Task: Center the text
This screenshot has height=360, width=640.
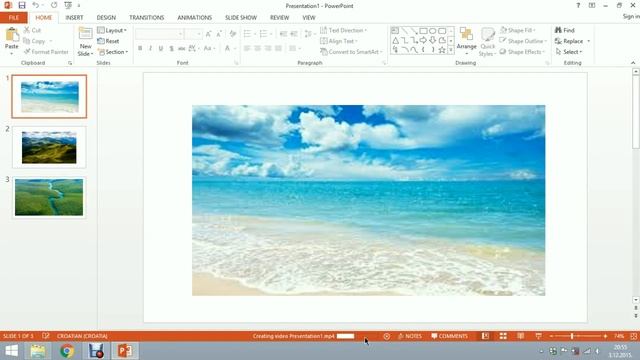Action: pos(258,49)
